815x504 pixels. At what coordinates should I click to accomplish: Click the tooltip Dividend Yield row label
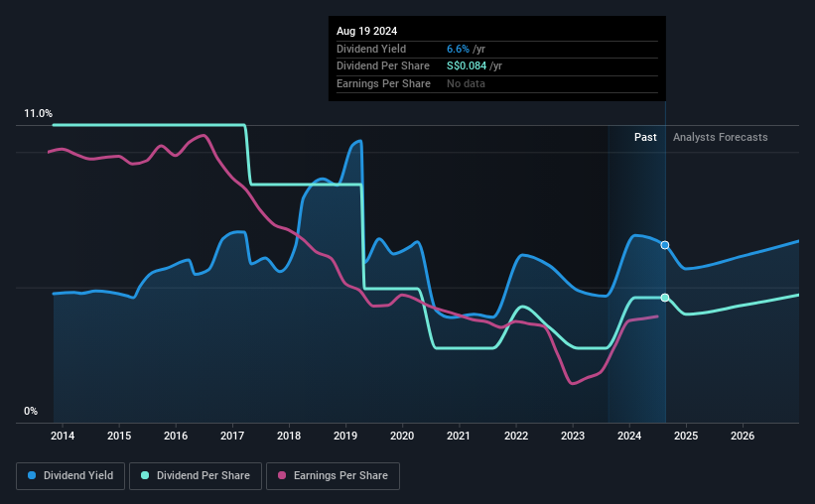coord(371,49)
